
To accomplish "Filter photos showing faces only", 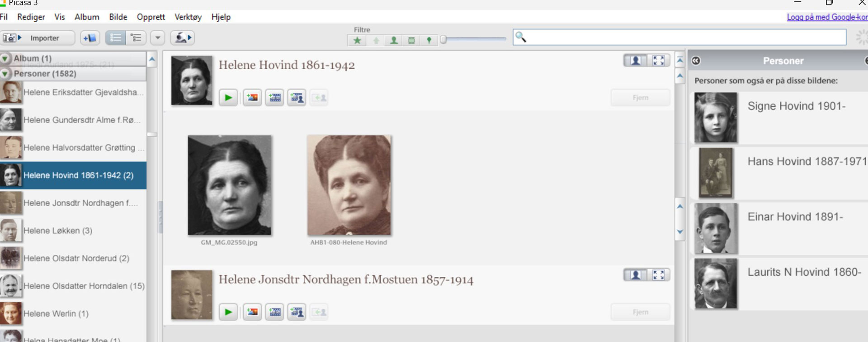I will [x=394, y=41].
